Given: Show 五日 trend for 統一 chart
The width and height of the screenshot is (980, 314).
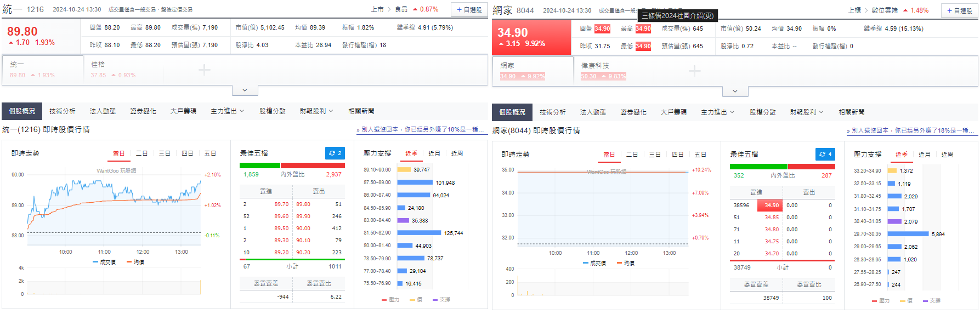Looking at the screenshot, I should tap(210, 153).
